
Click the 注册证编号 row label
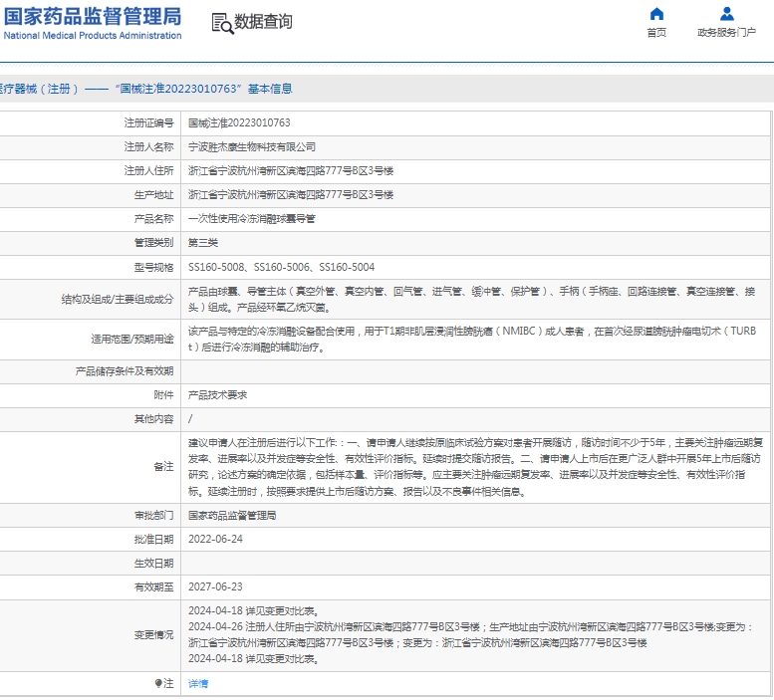pyautogui.click(x=148, y=122)
